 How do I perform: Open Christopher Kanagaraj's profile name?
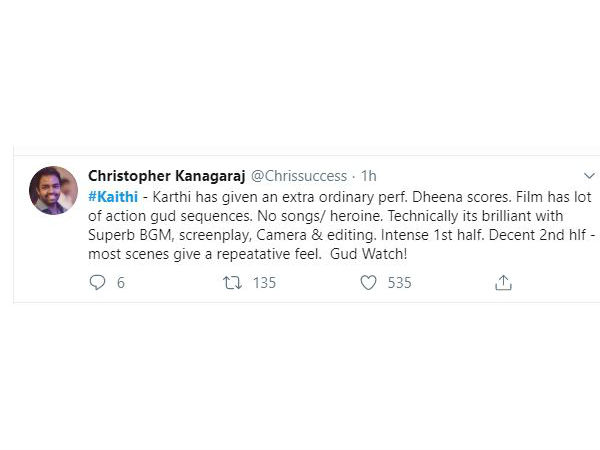(164, 176)
